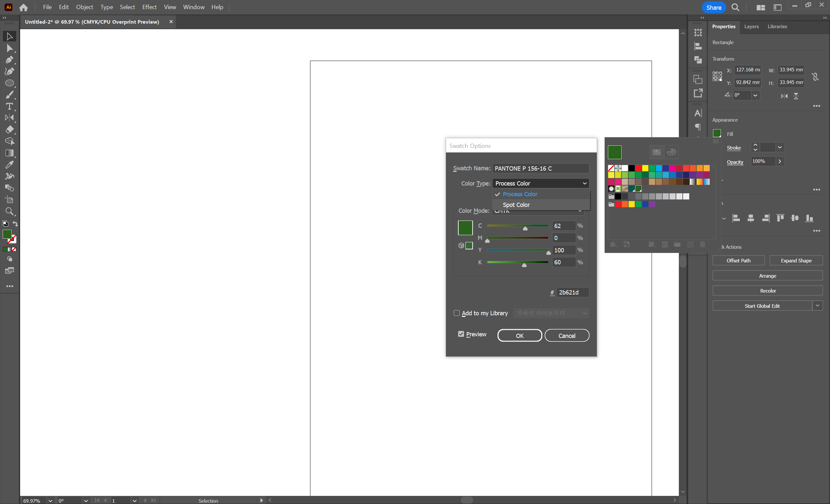Viewport: 830px width, 504px height.
Task: Choose Spot Color from list
Action: [x=541, y=205]
